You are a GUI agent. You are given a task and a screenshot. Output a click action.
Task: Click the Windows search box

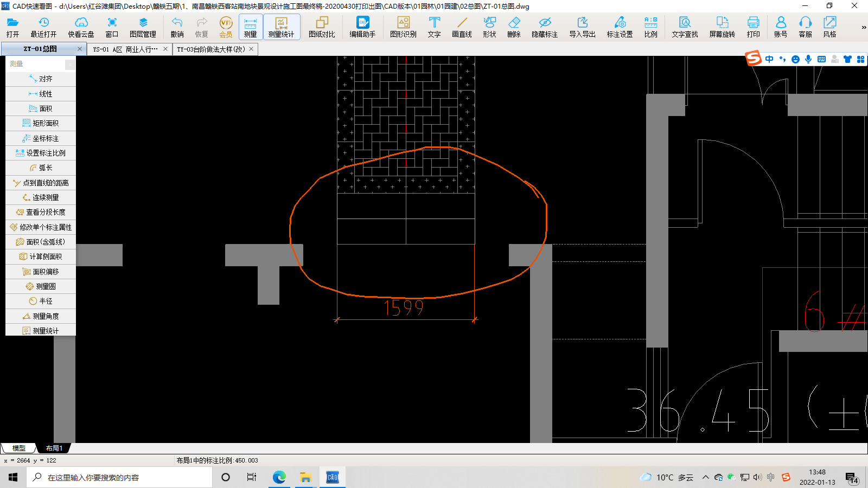(119, 477)
